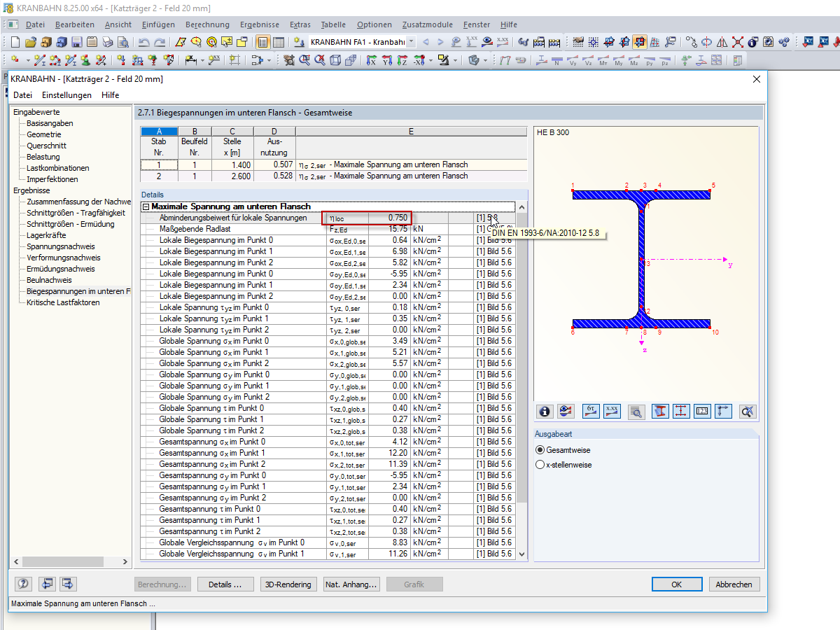Click the 3D-Rendering button
The height and width of the screenshot is (630, 840).
pyautogui.click(x=288, y=584)
